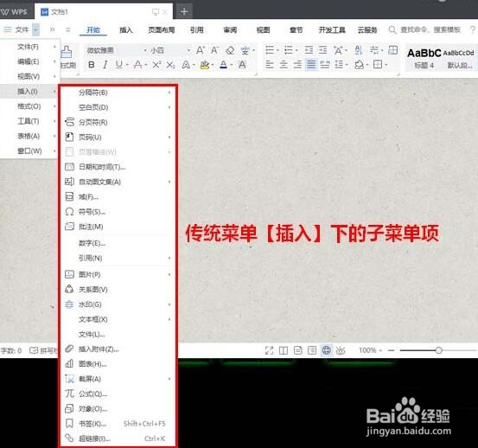This screenshot has height=448, width=478.
Task: Open the 页面布局 ribbon tab
Action: pyautogui.click(x=162, y=30)
